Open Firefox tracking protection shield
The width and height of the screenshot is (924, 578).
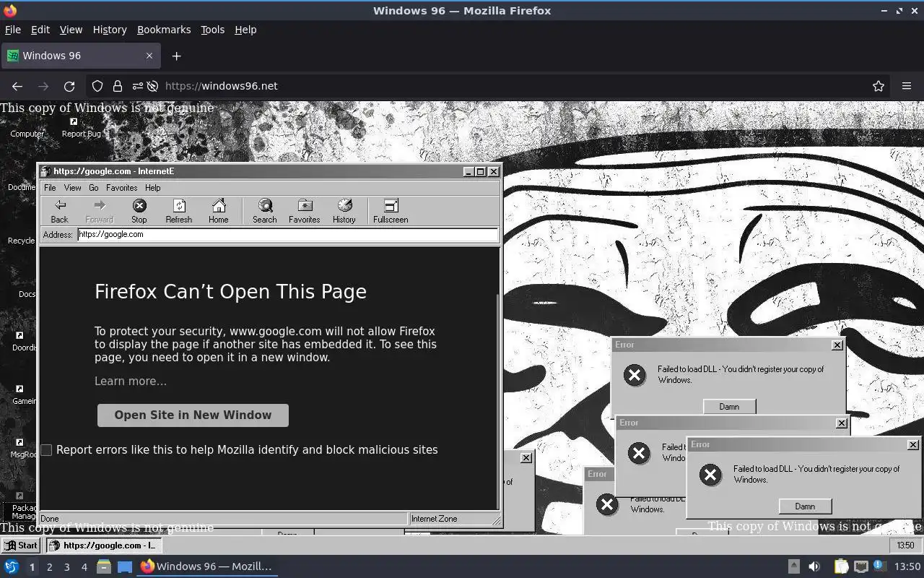point(97,86)
